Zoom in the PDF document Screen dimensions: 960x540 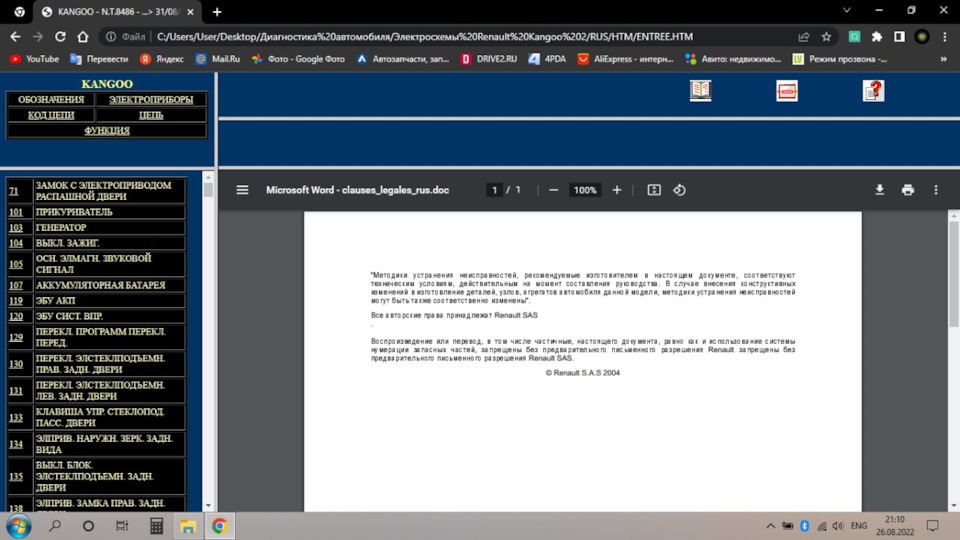pos(617,190)
